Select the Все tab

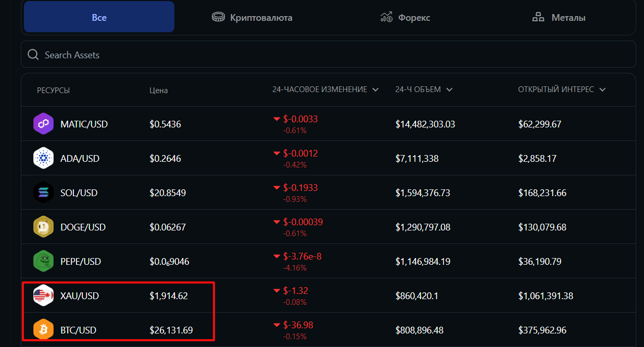click(x=99, y=17)
